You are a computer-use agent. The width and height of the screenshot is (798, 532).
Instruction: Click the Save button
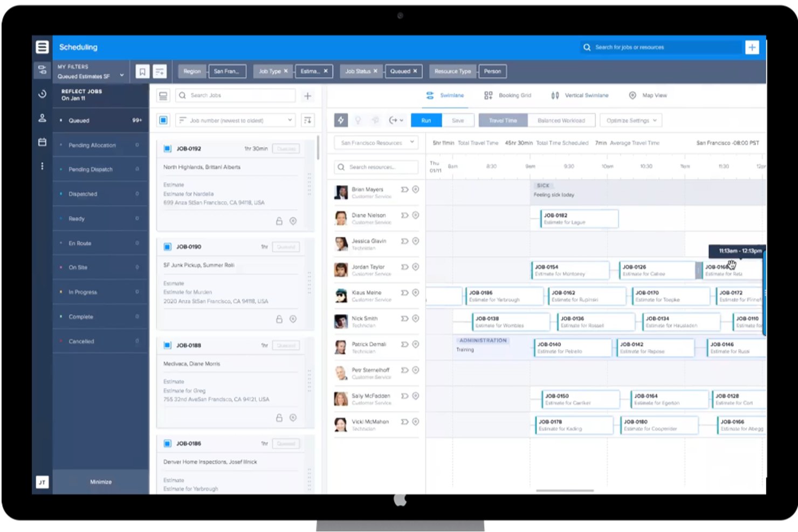pos(458,120)
